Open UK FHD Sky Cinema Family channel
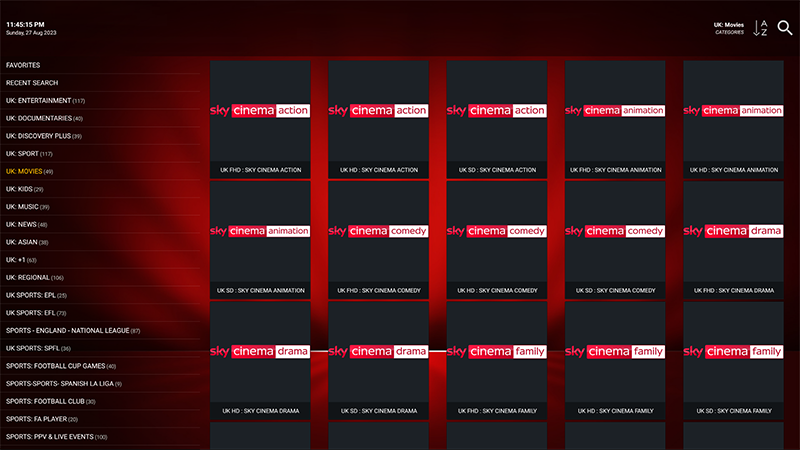 [x=496, y=359]
